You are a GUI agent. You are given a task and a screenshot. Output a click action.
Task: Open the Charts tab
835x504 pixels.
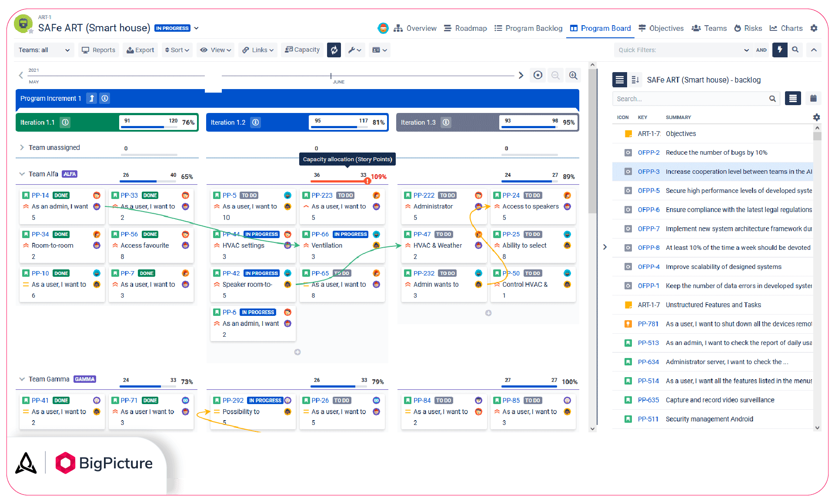[x=786, y=28]
